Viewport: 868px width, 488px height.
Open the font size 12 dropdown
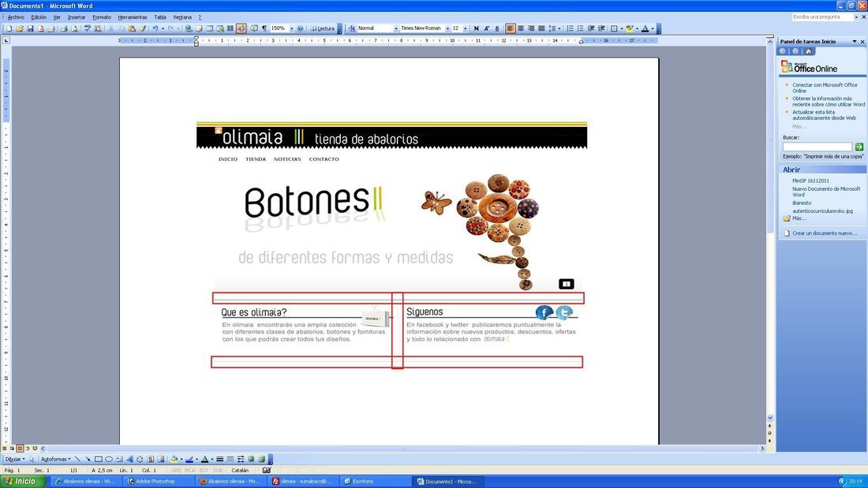tap(466, 28)
